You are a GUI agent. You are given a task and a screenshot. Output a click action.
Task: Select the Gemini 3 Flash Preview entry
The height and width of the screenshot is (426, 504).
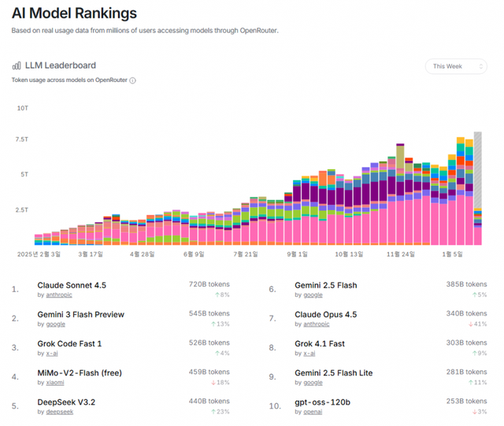point(80,314)
